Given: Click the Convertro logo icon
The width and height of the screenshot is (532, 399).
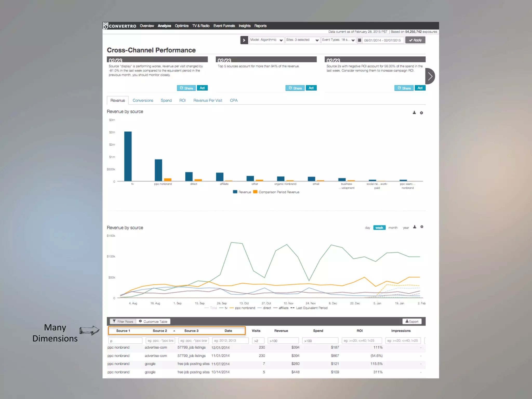Looking at the screenshot, I should 105,26.
